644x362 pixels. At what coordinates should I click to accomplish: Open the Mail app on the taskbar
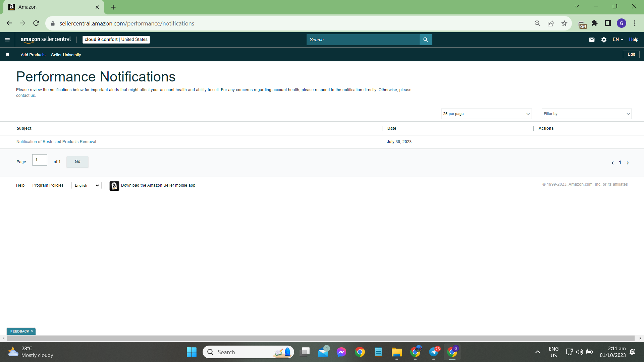point(323,352)
